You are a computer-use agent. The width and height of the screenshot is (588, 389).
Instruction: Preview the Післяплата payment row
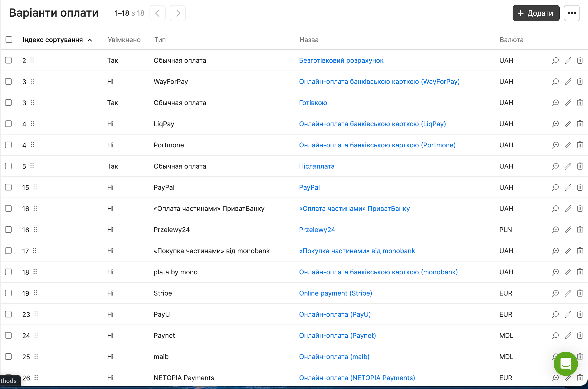(555, 166)
